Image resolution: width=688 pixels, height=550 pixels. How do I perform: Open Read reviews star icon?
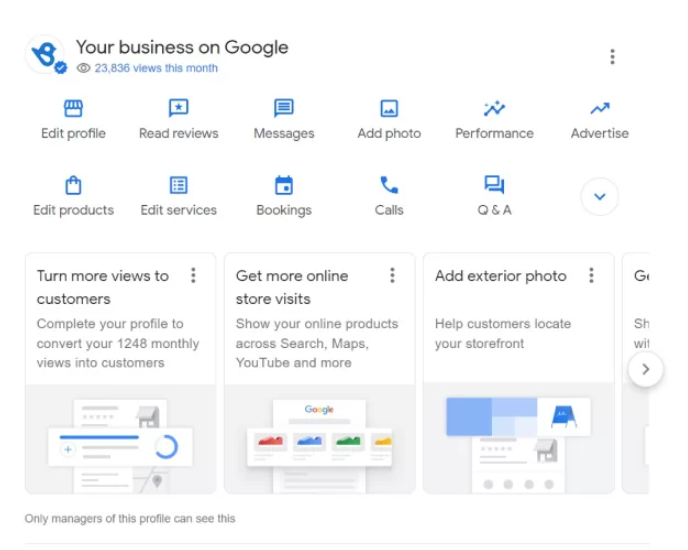pos(179,108)
